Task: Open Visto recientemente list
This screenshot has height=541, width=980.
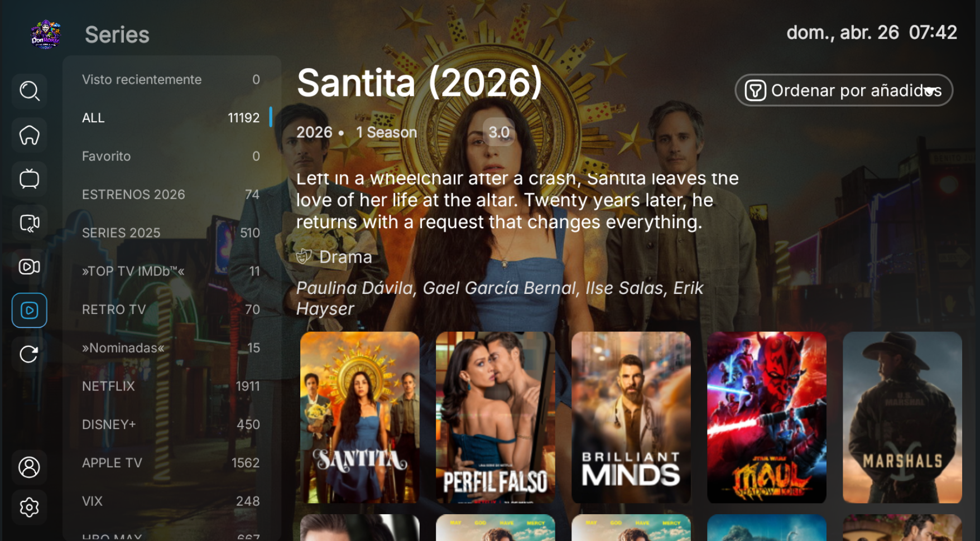Action: point(171,80)
